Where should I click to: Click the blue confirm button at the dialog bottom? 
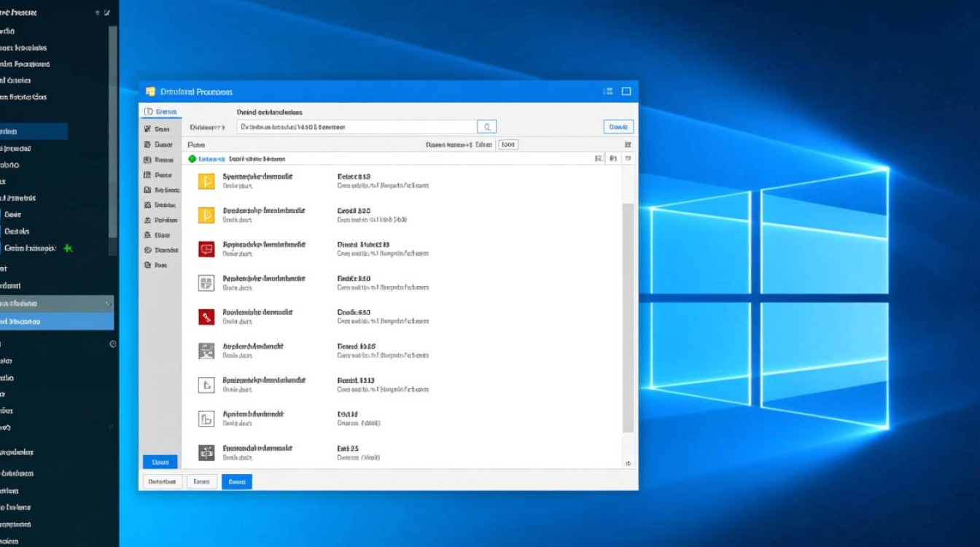236,481
